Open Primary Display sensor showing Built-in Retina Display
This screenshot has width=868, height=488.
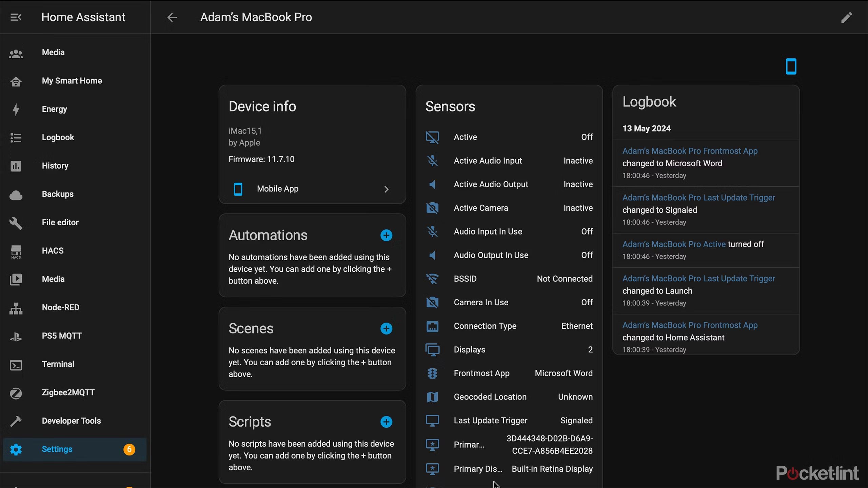point(509,469)
